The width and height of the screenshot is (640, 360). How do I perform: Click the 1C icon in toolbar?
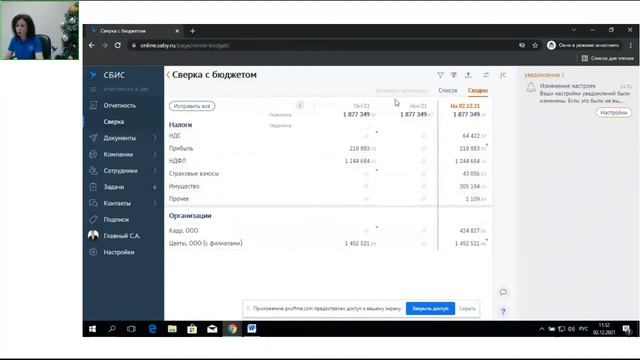(x=503, y=75)
